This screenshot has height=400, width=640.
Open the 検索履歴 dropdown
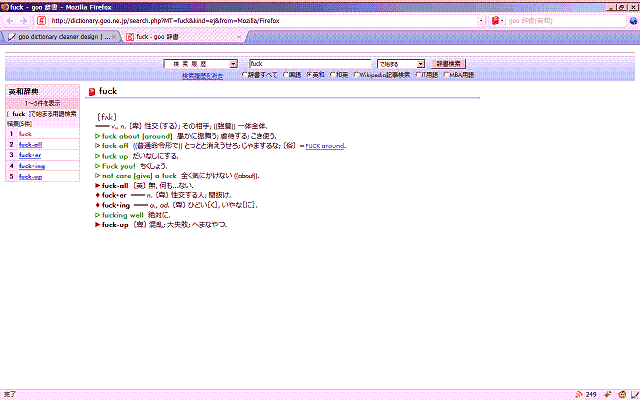coord(200,64)
